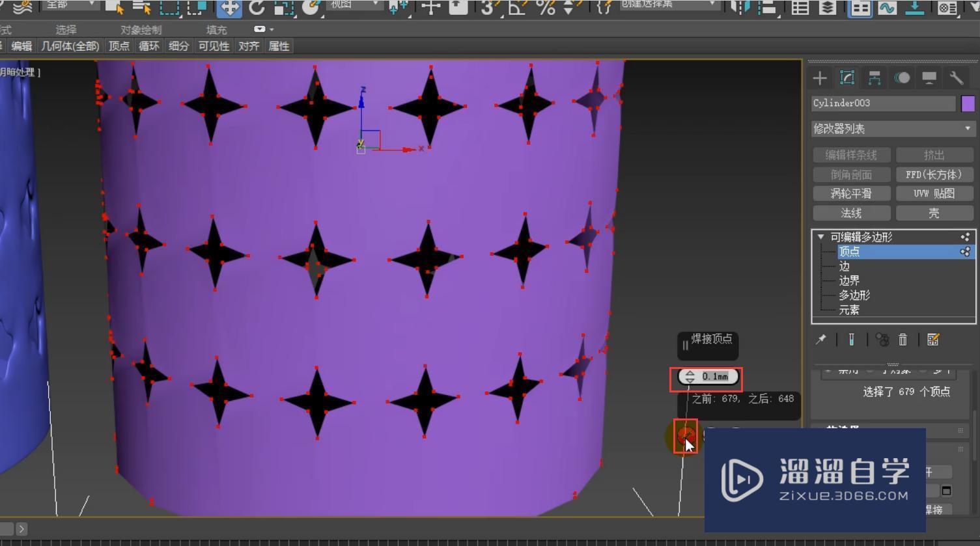Open the Select by Name dialog
This screenshot has width=980, height=546.
tap(141, 7)
